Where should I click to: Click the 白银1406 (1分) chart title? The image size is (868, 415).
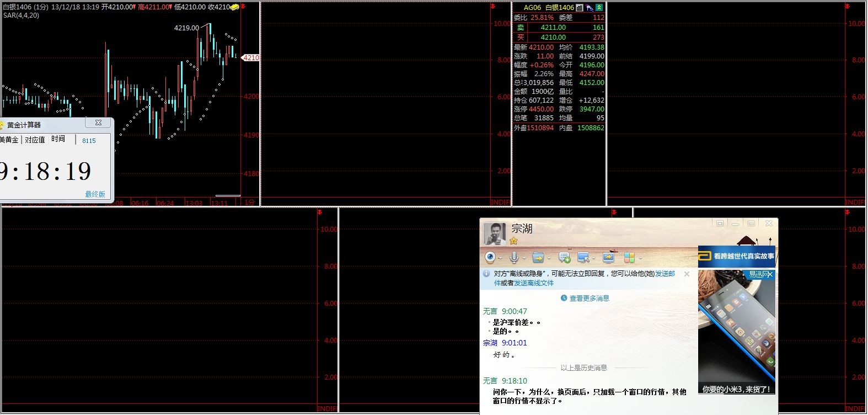tap(26, 7)
